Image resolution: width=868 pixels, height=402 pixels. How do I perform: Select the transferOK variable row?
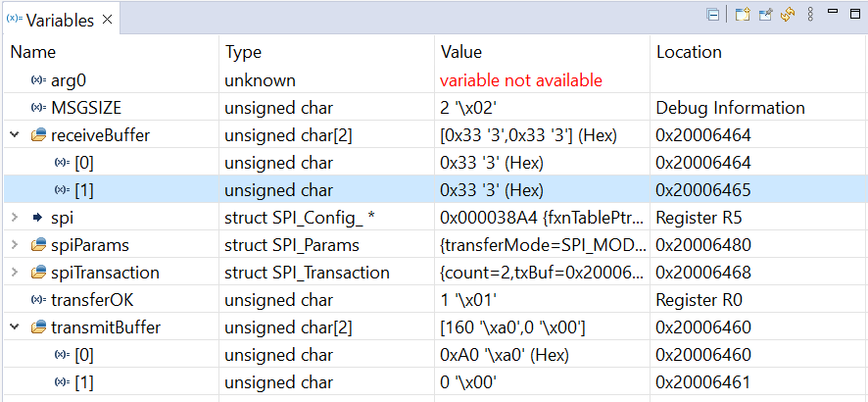pyautogui.click(x=435, y=300)
